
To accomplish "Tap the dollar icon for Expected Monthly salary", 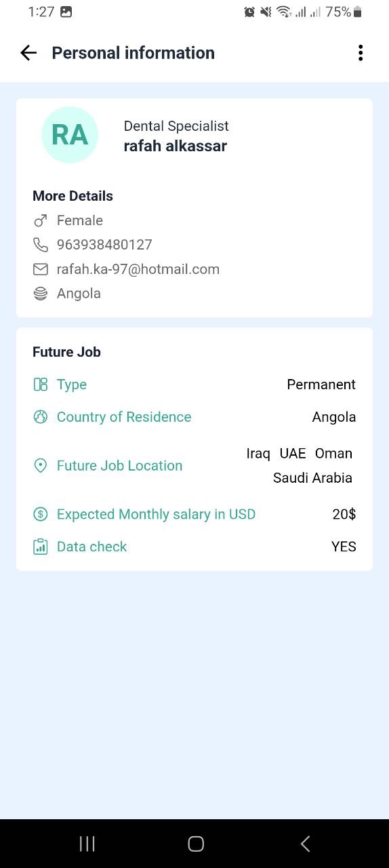I will (x=41, y=514).
